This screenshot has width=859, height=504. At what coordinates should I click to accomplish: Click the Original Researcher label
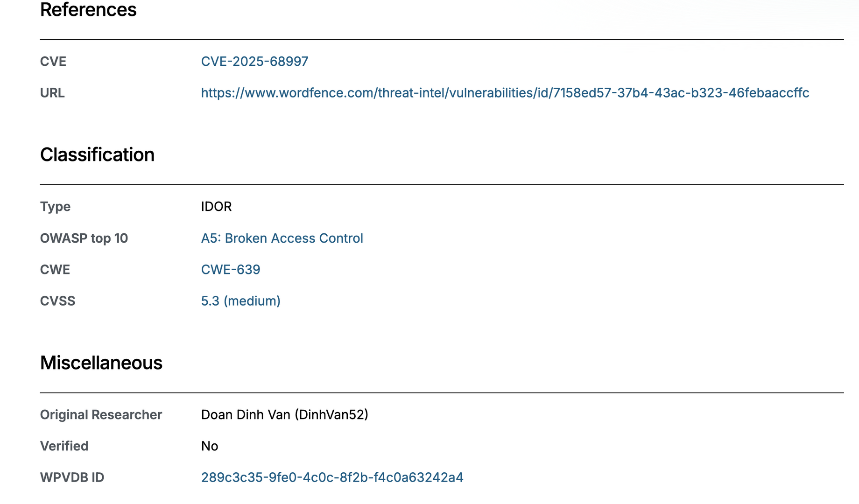[101, 414]
